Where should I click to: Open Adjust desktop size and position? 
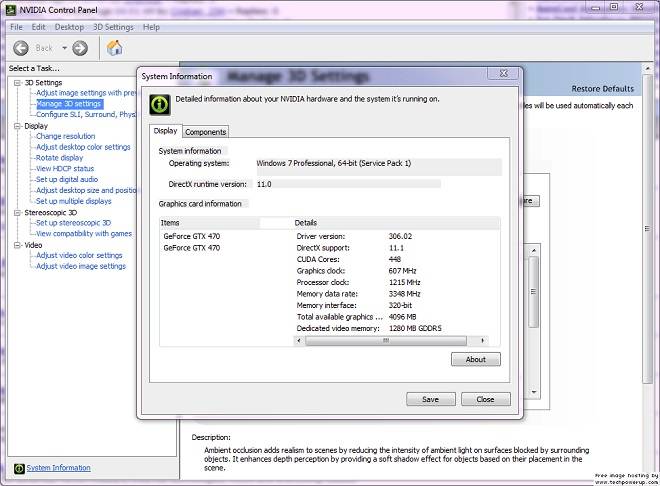pyautogui.click(x=86, y=190)
